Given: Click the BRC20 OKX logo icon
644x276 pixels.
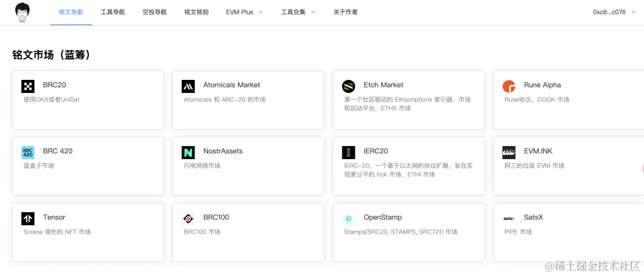Looking at the screenshot, I should pyautogui.click(x=28, y=86).
